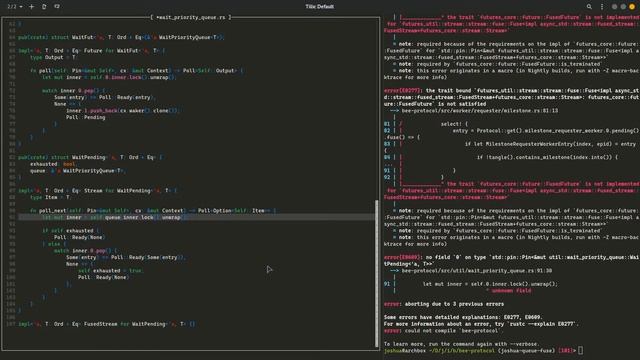Click the terminal cursor at the prompt
Image resolution: width=640 pixels, height=360 pixels.
coord(580,351)
